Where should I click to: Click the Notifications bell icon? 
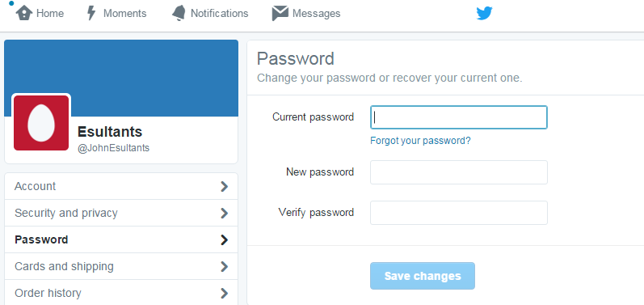tap(179, 13)
